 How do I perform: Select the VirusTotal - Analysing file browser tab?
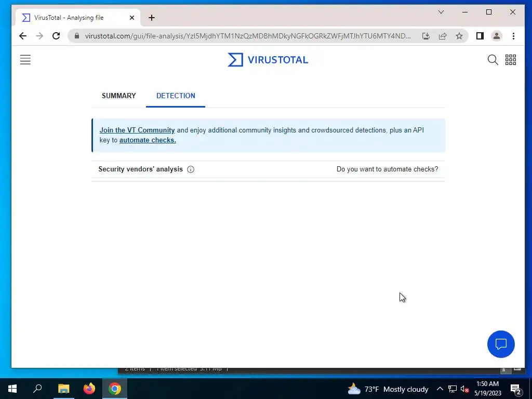(78, 18)
